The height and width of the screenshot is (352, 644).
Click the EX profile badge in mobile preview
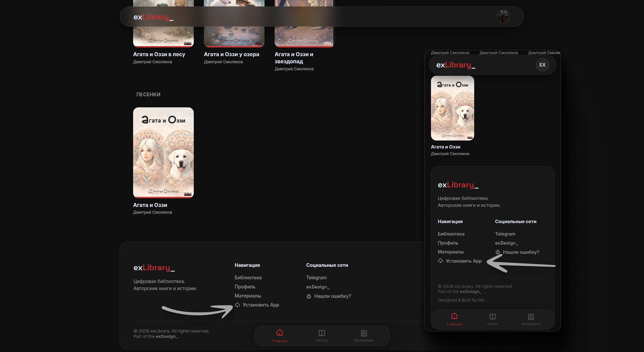[542, 65]
